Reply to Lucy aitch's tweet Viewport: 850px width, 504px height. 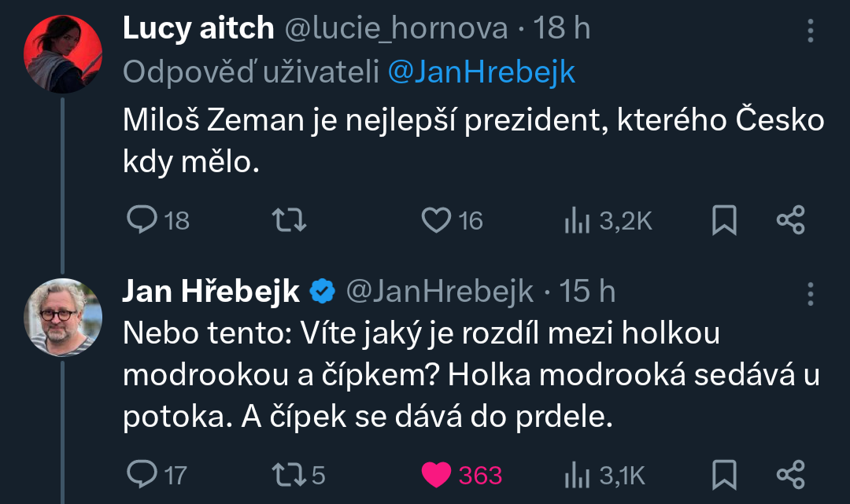coord(142,220)
